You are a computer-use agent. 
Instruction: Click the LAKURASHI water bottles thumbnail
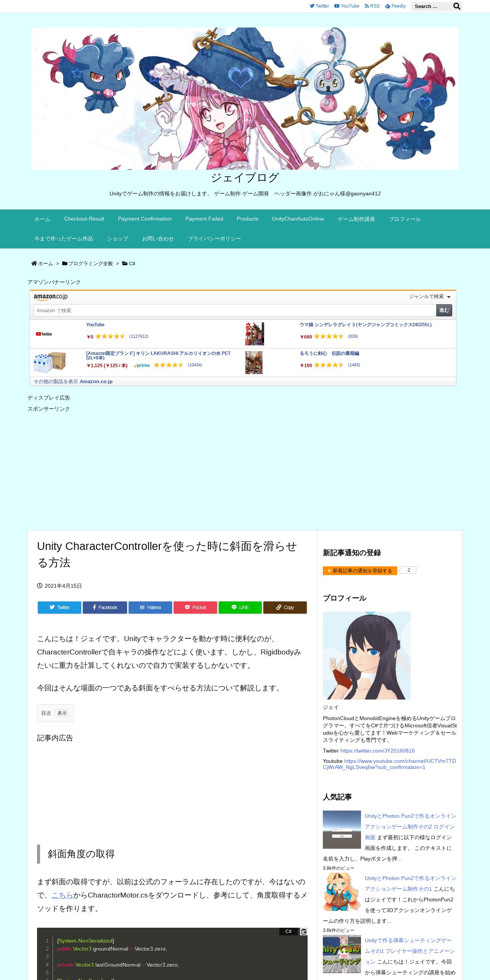[50, 362]
